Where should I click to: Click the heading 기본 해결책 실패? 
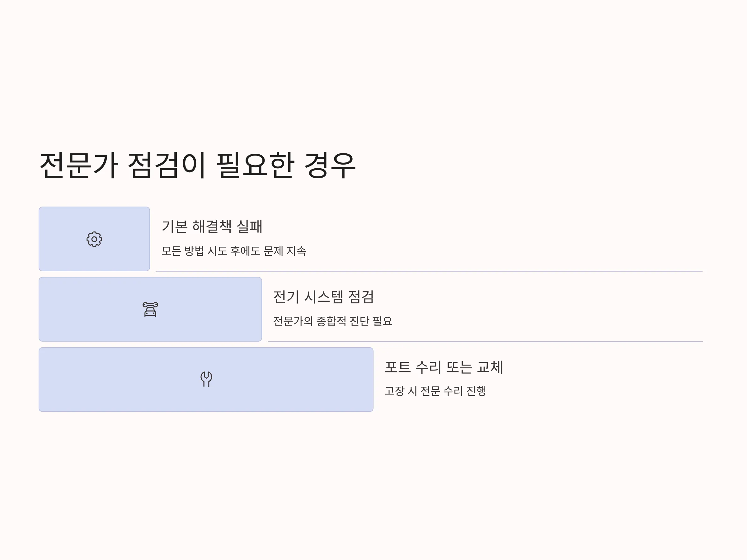tap(212, 226)
